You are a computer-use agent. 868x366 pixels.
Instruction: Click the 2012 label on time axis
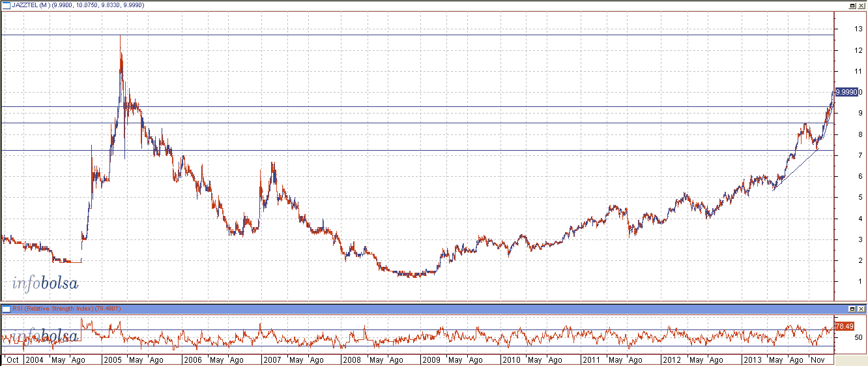pos(671,359)
